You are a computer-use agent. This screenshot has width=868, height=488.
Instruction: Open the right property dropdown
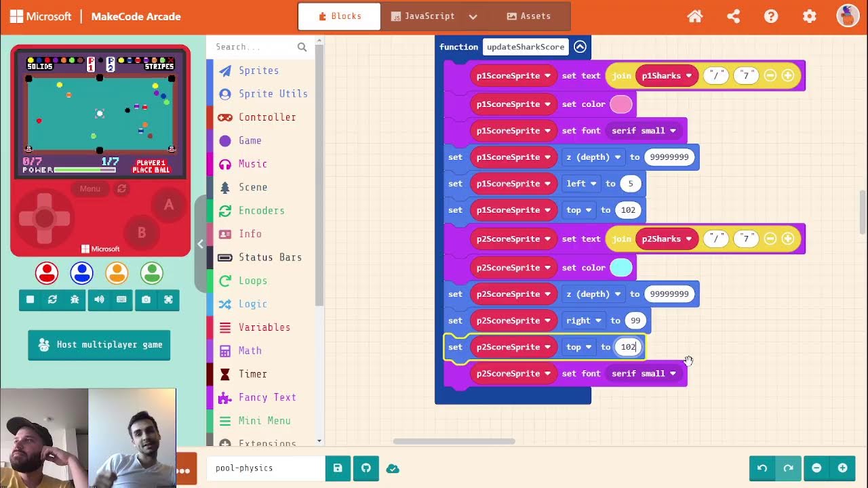coord(585,321)
